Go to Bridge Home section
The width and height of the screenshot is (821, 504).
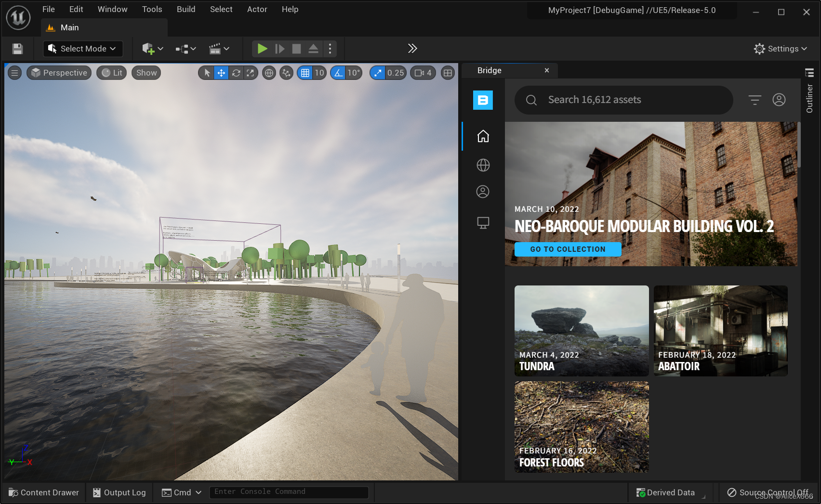point(483,136)
